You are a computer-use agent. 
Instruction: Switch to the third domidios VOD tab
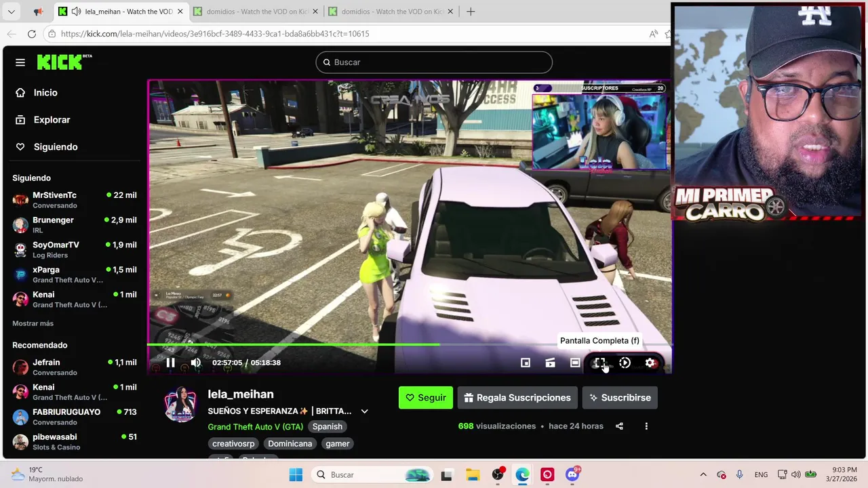pyautogui.click(x=391, y=12)
